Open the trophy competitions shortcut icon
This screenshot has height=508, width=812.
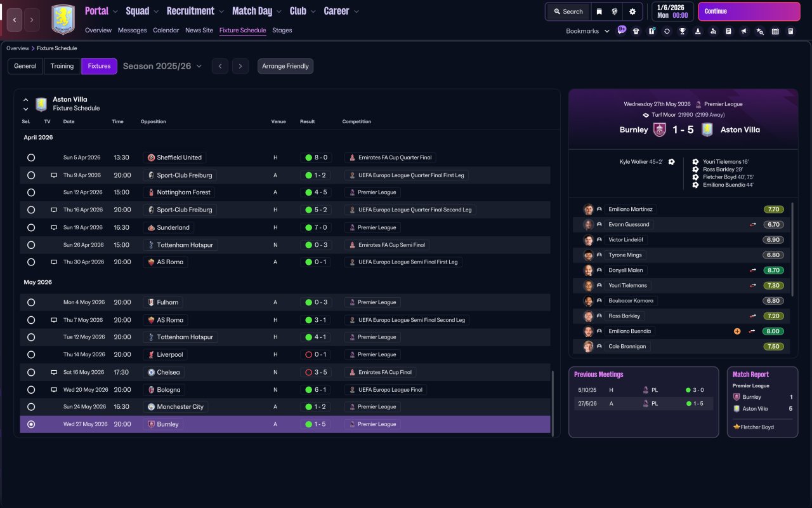(x=683, y=31)
